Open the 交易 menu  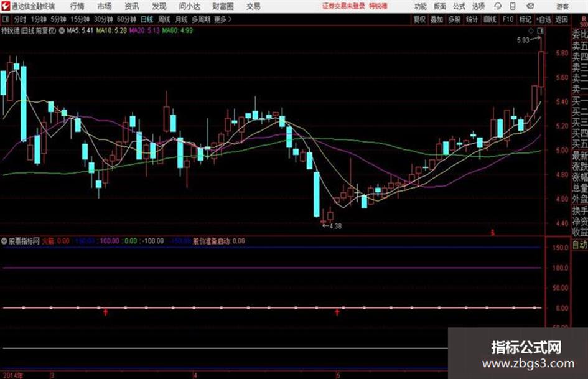(253, 6)
